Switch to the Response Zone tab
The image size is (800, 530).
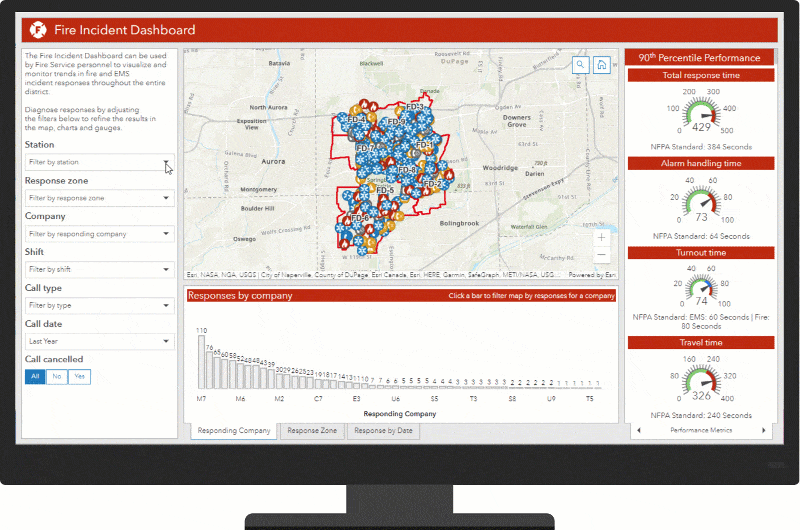tap(312, 431)
